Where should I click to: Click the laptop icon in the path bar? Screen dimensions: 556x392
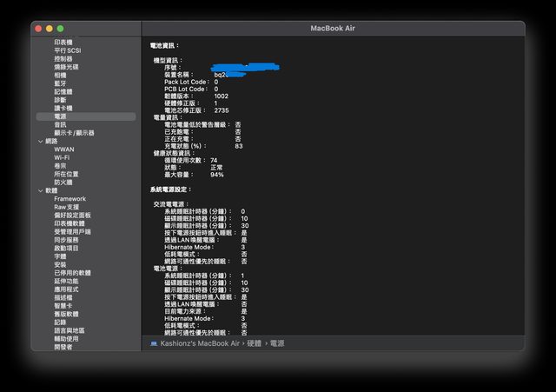[153, 344]
